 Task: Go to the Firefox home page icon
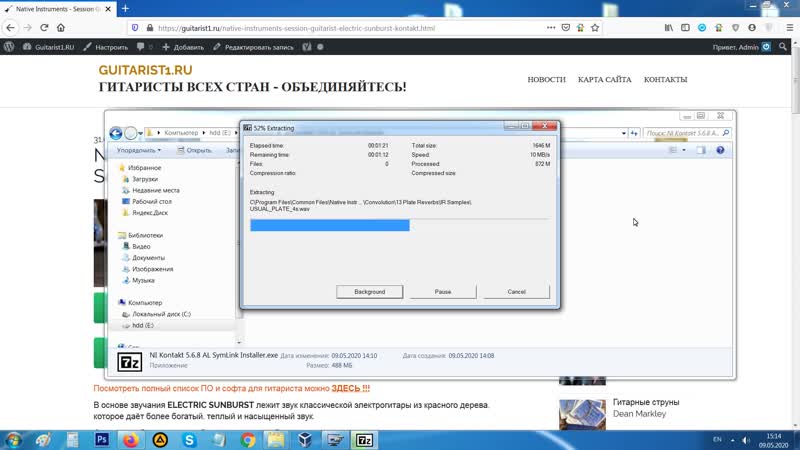61,28
